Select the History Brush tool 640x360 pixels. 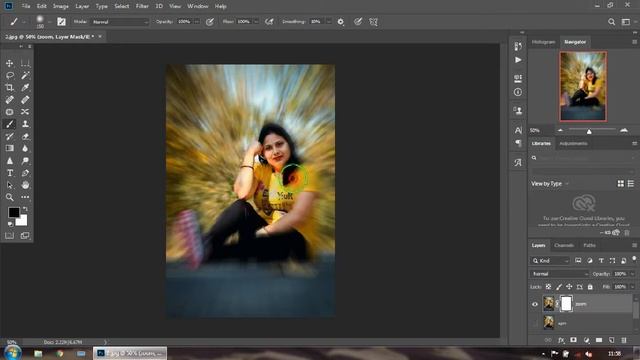[x=9, y=136]
